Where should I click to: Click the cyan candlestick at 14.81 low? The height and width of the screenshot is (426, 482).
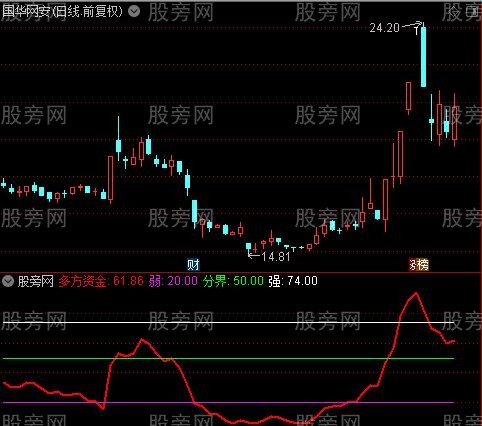(x=248, y=247)
